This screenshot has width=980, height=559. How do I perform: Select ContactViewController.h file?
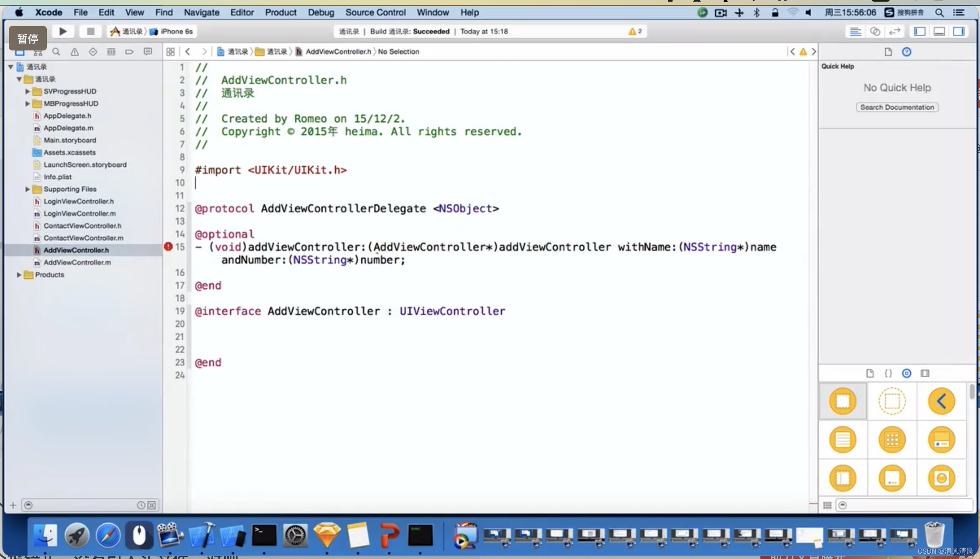(83, 226)
